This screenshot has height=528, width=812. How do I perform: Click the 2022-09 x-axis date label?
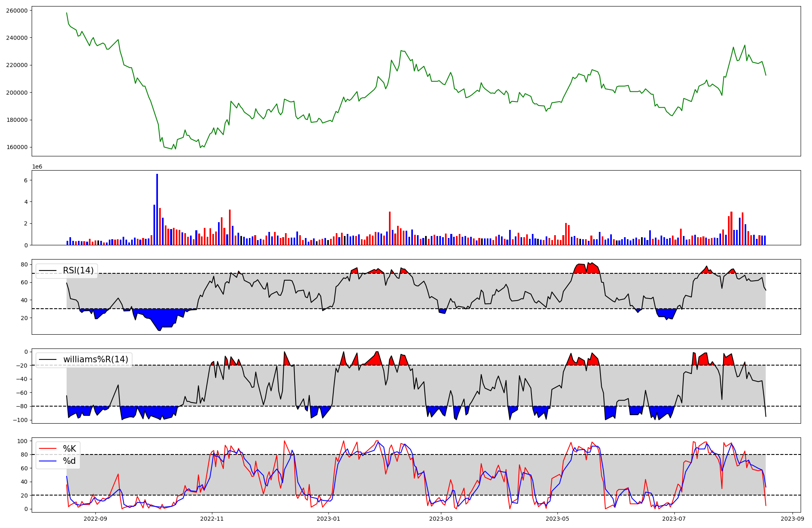coord(95,519)
